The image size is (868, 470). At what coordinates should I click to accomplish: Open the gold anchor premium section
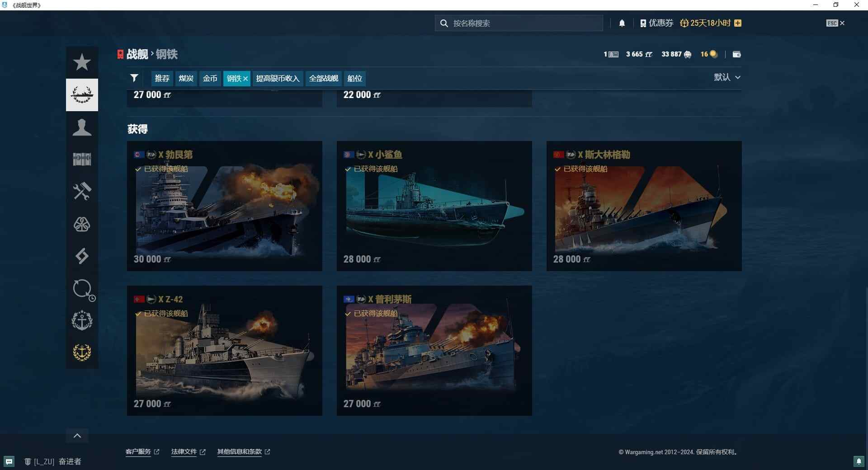click(x=82, y=353)
